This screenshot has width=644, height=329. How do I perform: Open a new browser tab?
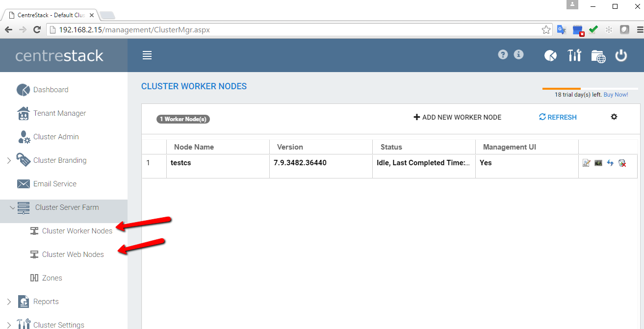coord(107,15)
